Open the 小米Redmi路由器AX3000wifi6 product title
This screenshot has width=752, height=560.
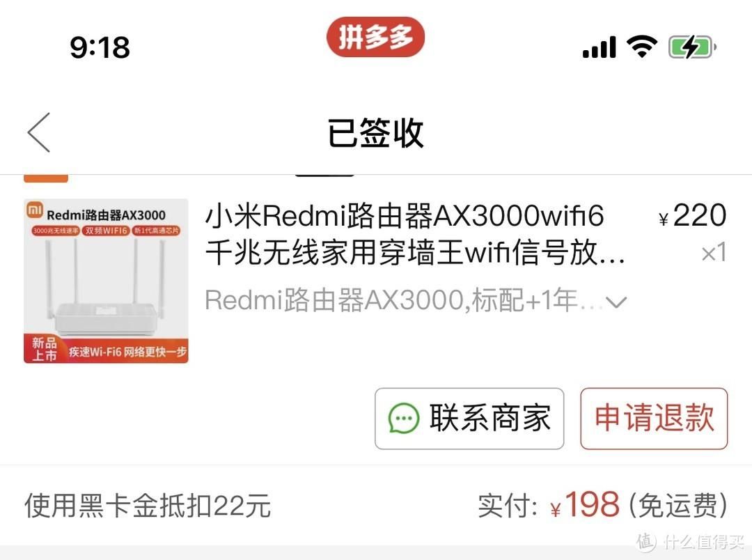tap(415, 234)
